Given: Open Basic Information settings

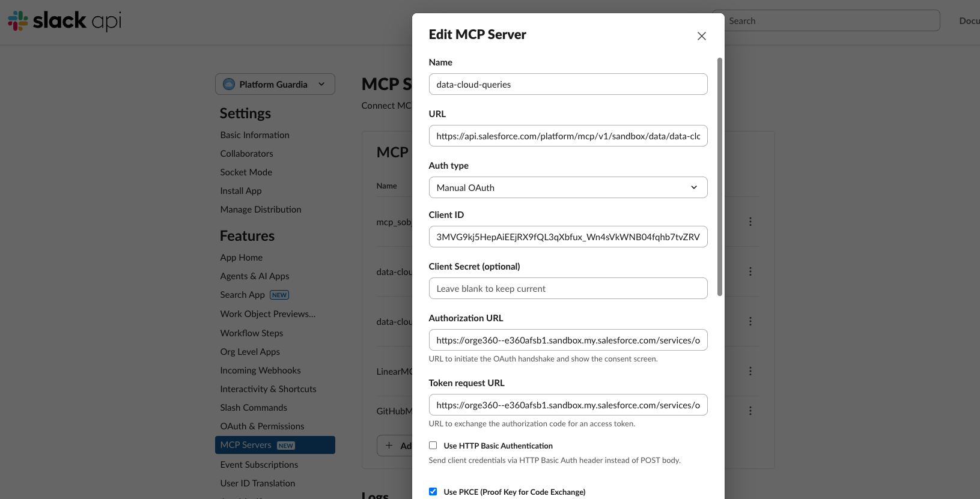Looking at the screenshot, I should (x=255, y=135).
